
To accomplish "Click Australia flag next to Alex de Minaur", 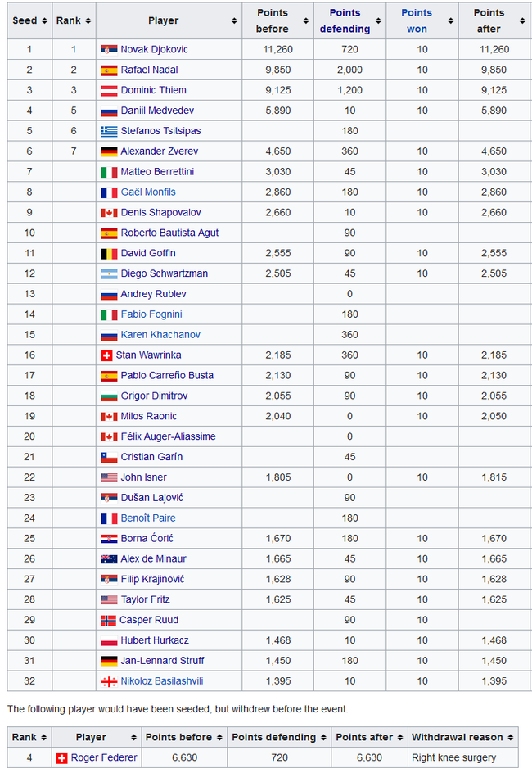I will pos(109,559).
